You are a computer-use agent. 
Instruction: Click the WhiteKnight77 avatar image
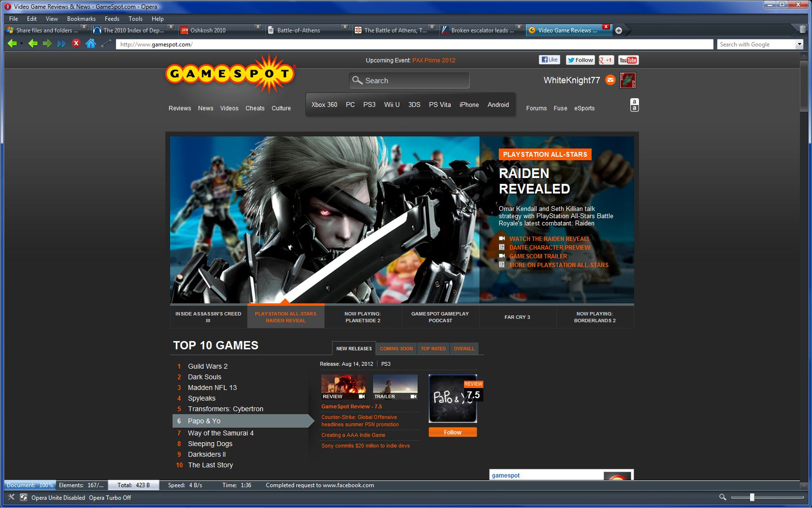tap(628, 80)
